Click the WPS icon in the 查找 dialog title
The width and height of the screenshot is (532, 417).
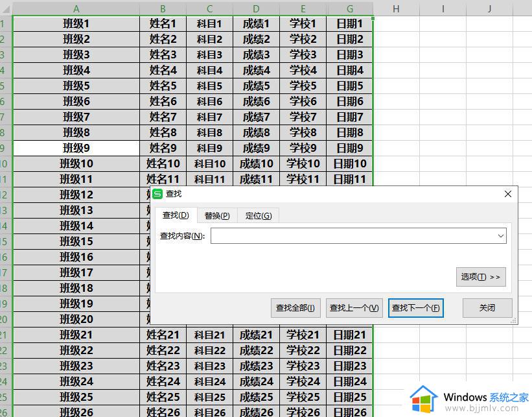[157, 194]
